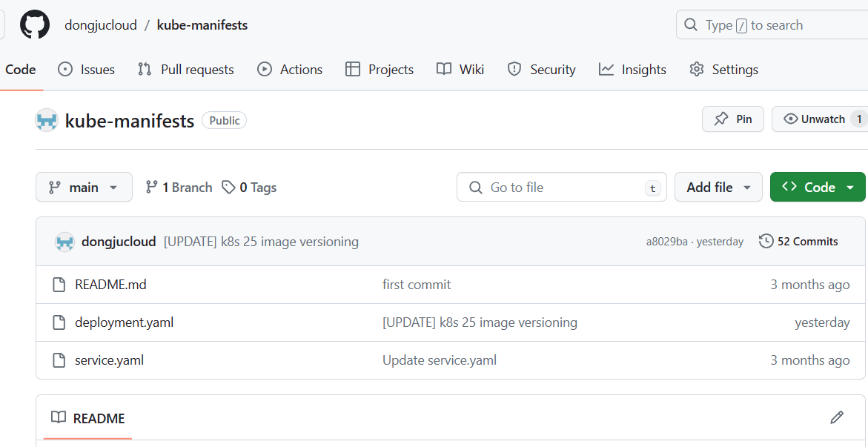Open the green Code dropdown
This screenshot has width=868, height=447.
pyautogui.click(x=818, y=188)
